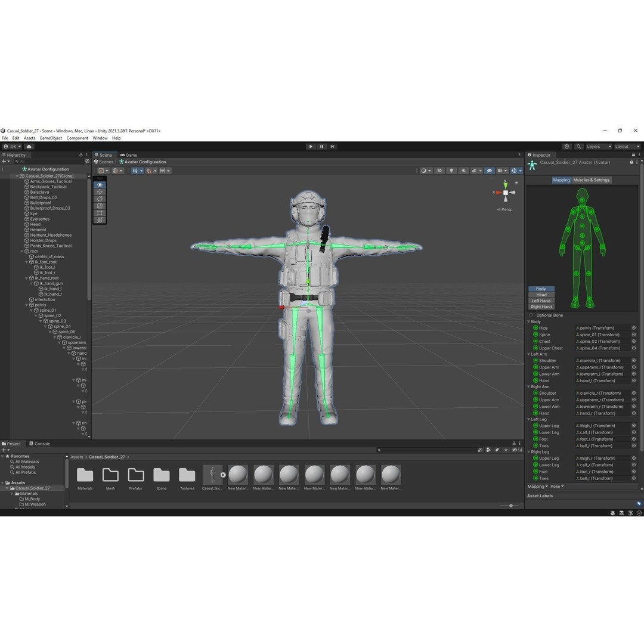
Task: Collapse the spine_01 node in Hierarchy
Action: coord(32,310)
